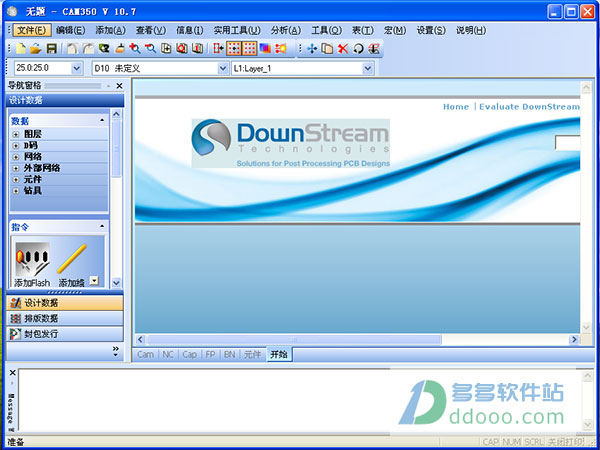Screen dimensions: 600x450
Task: Open the 表(T) menu
Action: (363, 30)
